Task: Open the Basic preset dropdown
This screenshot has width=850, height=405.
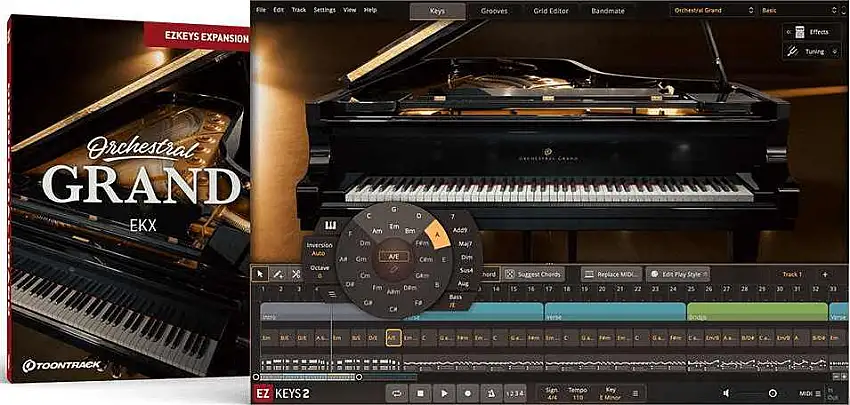Action: (800, 10)
